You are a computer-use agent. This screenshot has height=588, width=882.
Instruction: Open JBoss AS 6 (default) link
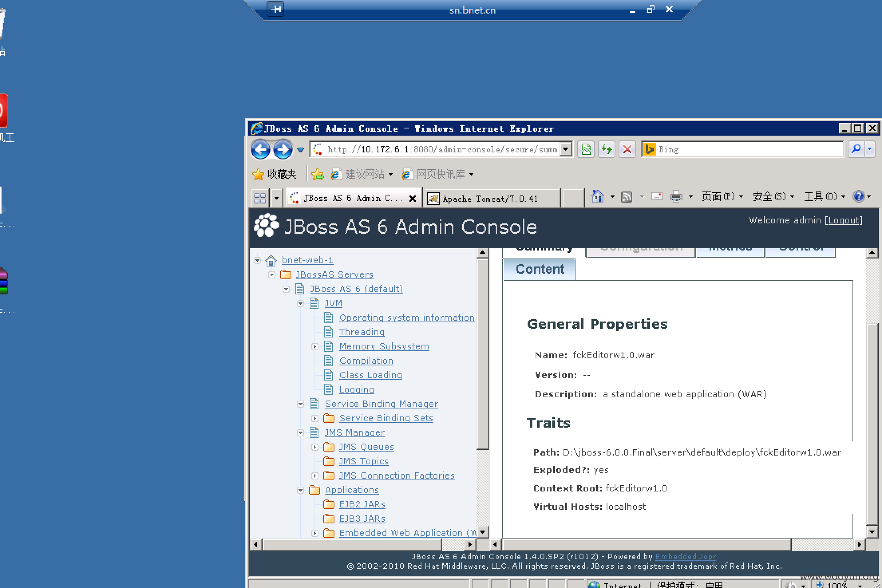point(356,289)
